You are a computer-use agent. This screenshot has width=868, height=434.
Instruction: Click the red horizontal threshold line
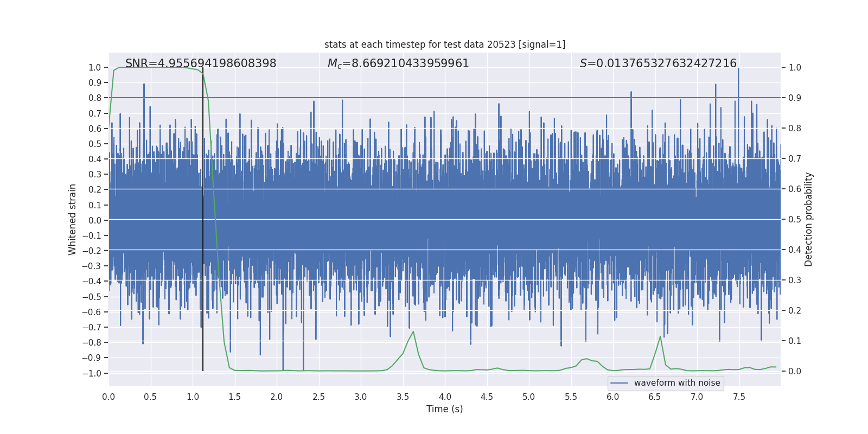(x=445, y=98)
